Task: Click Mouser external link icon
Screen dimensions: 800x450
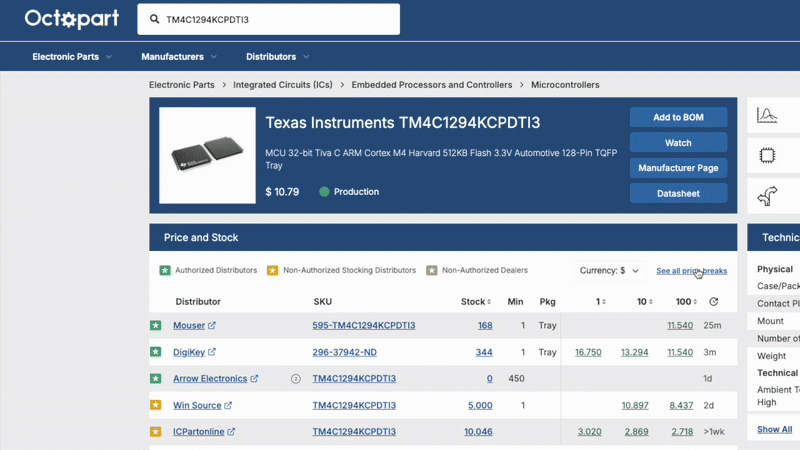Action: (x=212, y=326)
